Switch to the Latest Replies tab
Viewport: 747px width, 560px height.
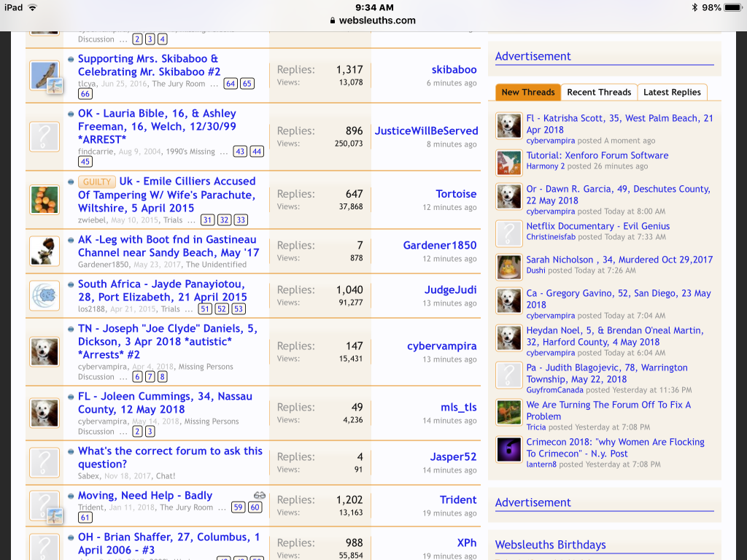tap(672, 92)
